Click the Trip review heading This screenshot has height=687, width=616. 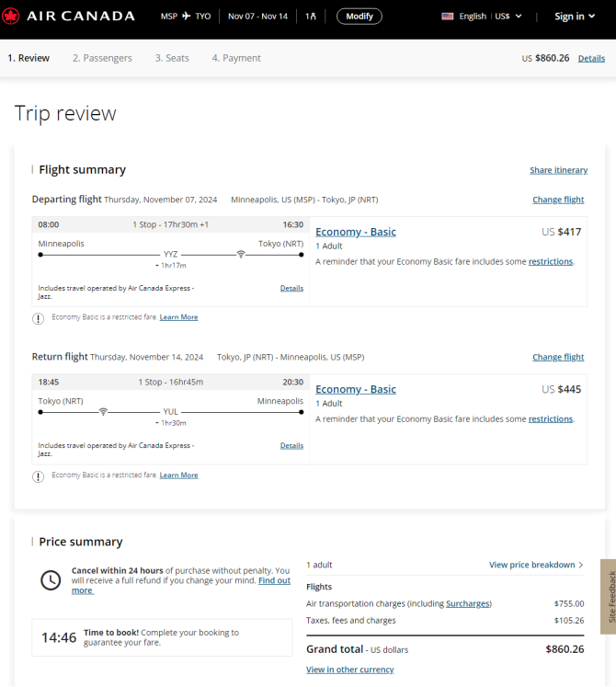click(x=65, y=113)
